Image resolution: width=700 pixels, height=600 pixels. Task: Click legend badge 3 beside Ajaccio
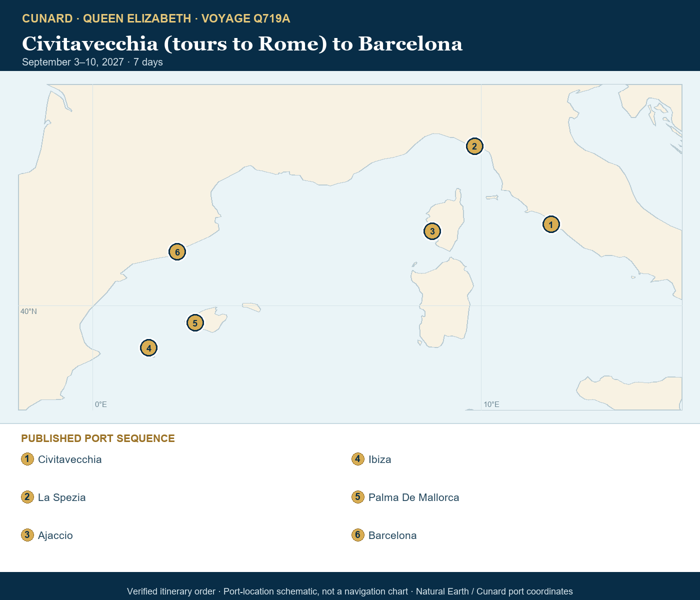click(x=27, y=535)
